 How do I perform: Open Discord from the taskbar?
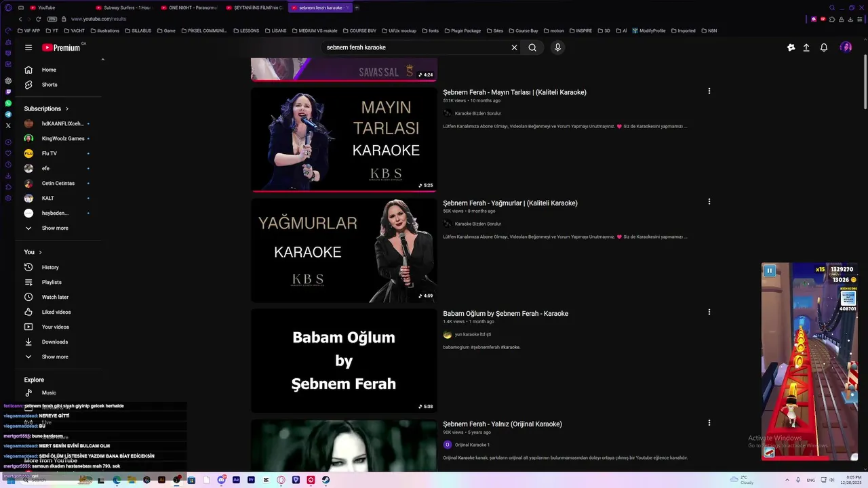point(221,480)
